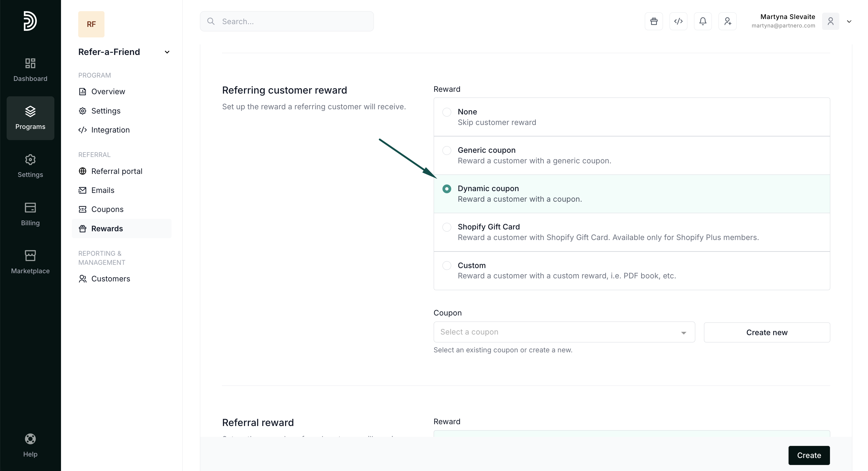
Task: Open Referral portal in program menu
Action: tap(117, 171)
